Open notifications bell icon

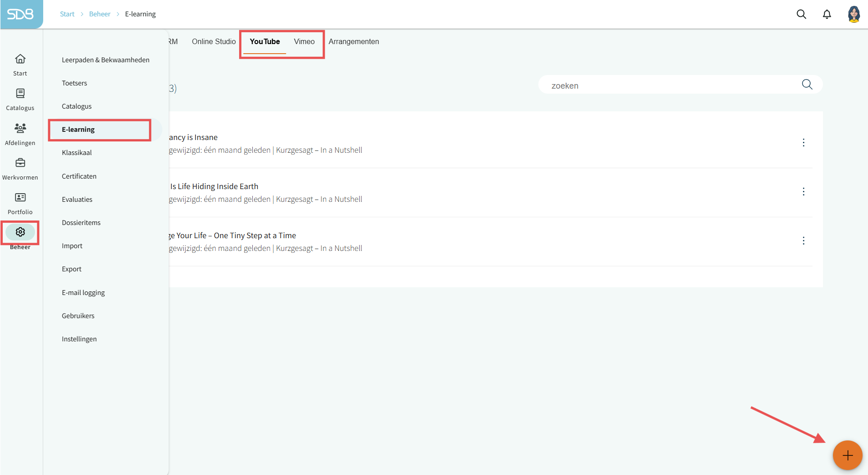pyautogui.click(x=827, y=14)
